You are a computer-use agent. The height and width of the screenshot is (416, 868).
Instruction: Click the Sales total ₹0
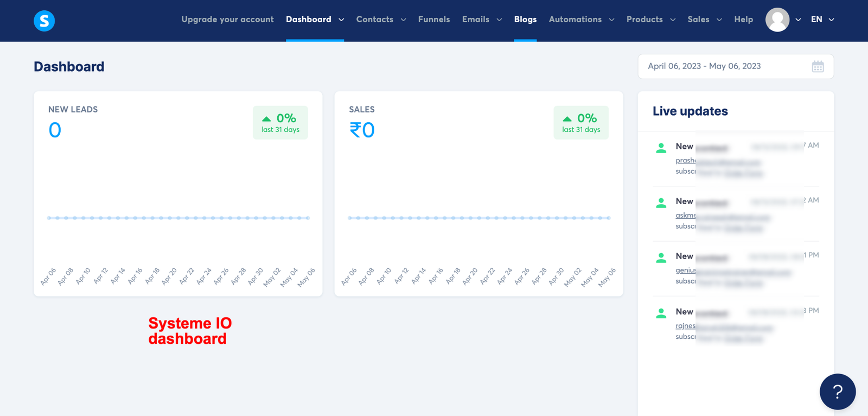[x=362, y=130]
